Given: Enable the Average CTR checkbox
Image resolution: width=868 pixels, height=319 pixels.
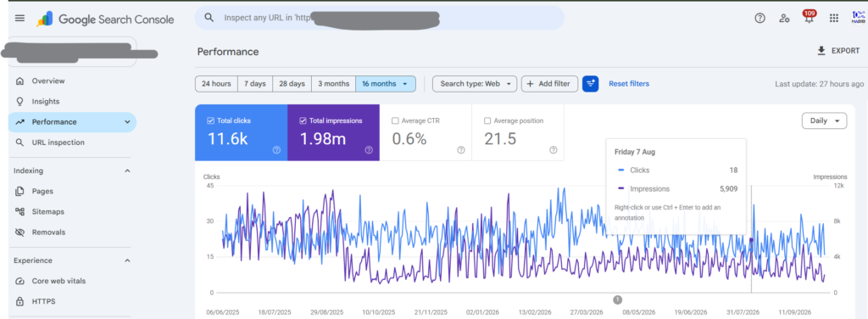Looking at the screenshot, I should tap(395, 120).
